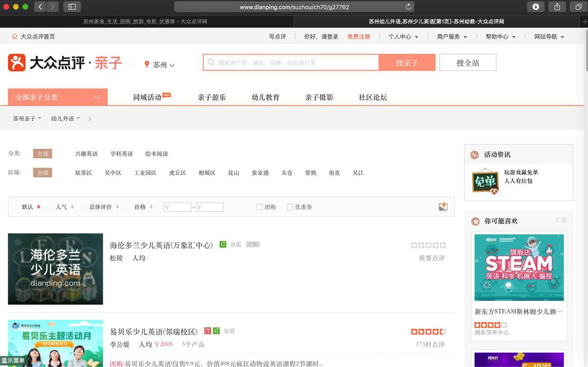Open Safari downloads button
This screenshot has height=367, width=588.
[536, 7]
